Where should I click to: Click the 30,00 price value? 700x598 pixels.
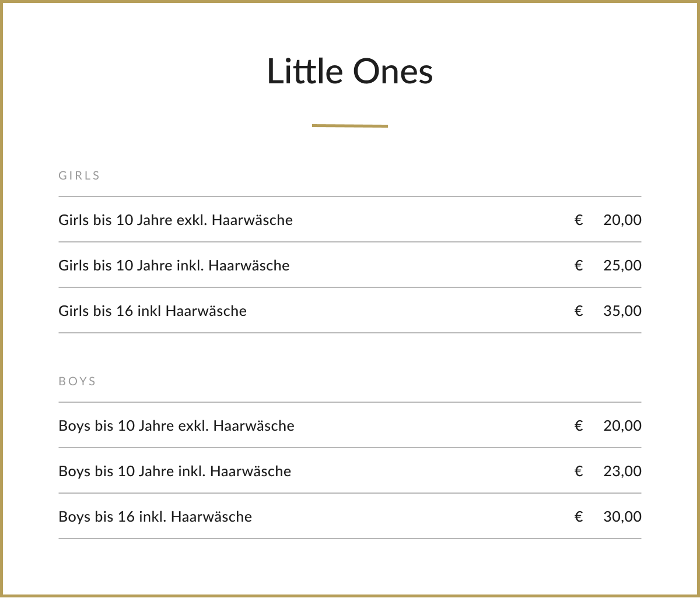[x=622, y=516]
